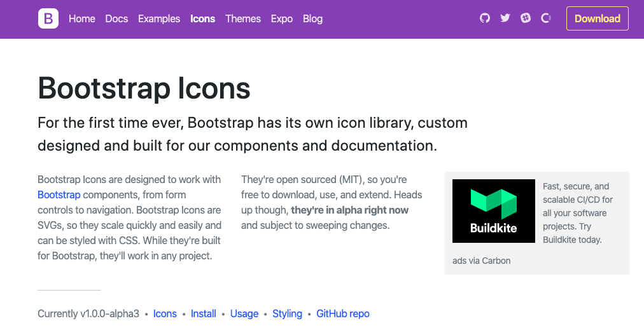Viewport: 644px width, 335px height.
Task: Click the bold "they're in alpha right now" text
Action: click(x=349, y=210)
